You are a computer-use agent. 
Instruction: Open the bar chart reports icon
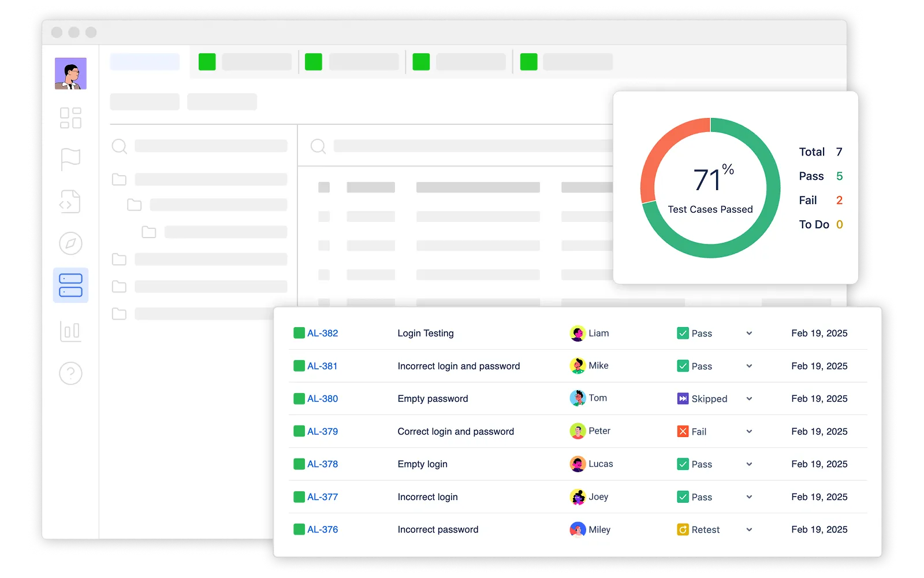pyautogui.click(x=70, y=331)
